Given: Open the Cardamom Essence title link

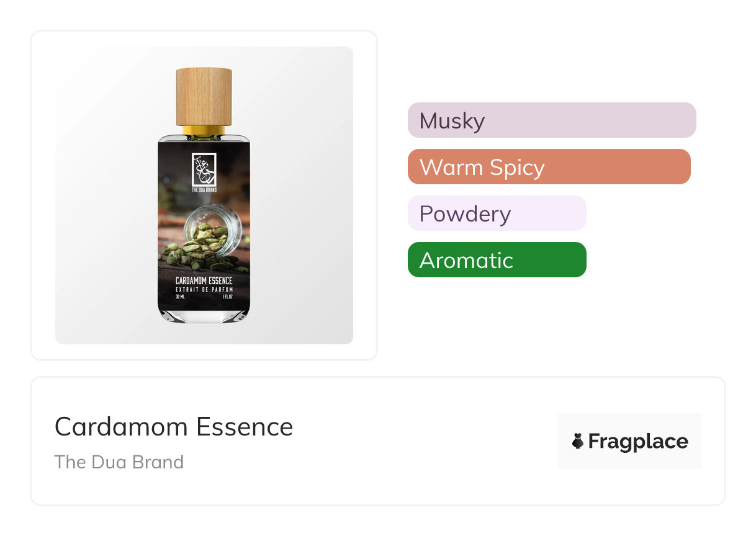Looking at the screenshot, I should [174, 427].
